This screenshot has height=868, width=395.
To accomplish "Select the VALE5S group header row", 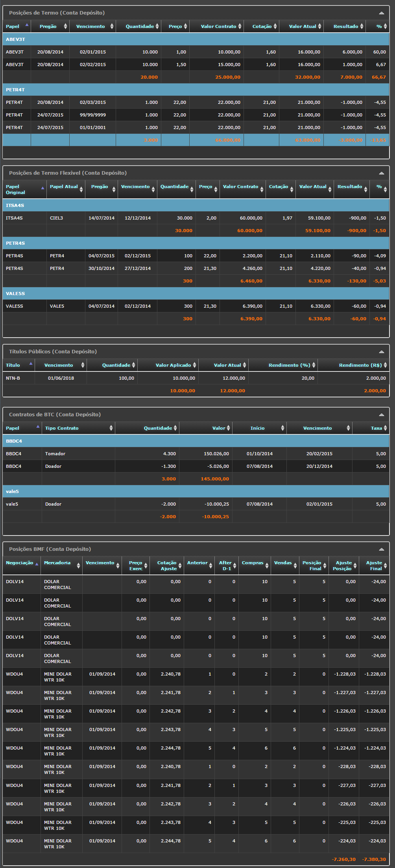I will click(x=196, y=294).
